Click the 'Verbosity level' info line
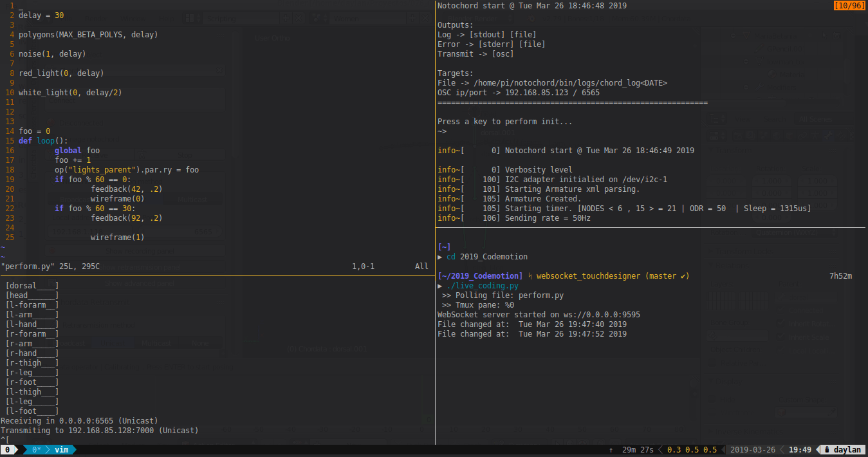 coord(505,169)
